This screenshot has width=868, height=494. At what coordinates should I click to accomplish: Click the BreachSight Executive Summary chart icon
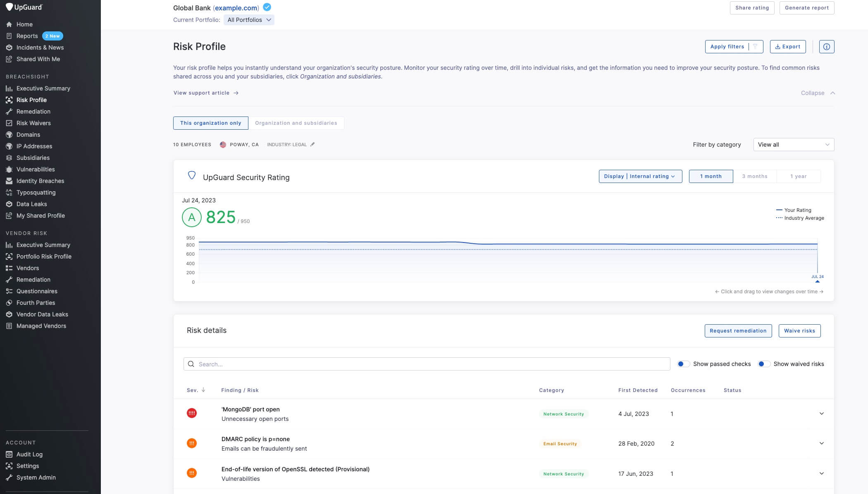point(9,88)
